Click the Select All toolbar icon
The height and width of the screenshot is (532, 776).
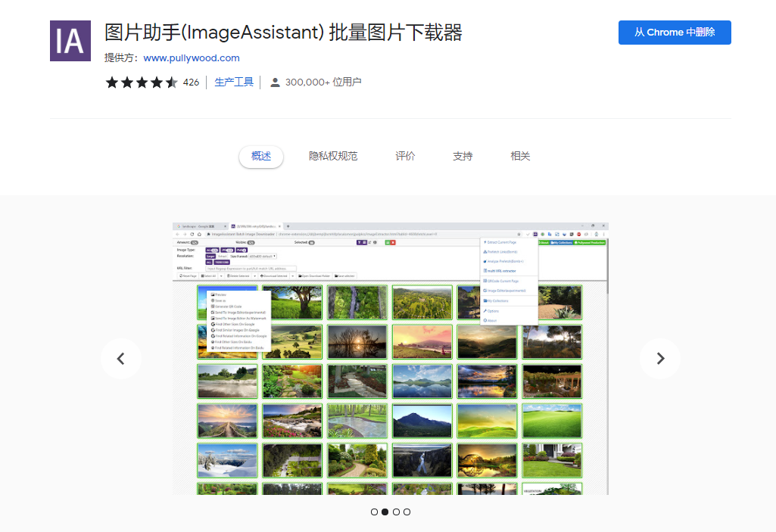coord(208,276)
